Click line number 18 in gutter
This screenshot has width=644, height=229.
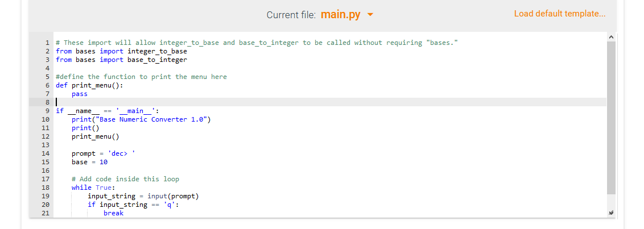tap(46, 188)
